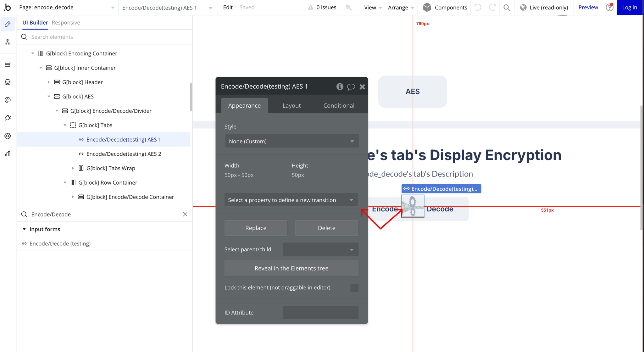Switch to Layout tab in dialog

[x=291, y=105]
